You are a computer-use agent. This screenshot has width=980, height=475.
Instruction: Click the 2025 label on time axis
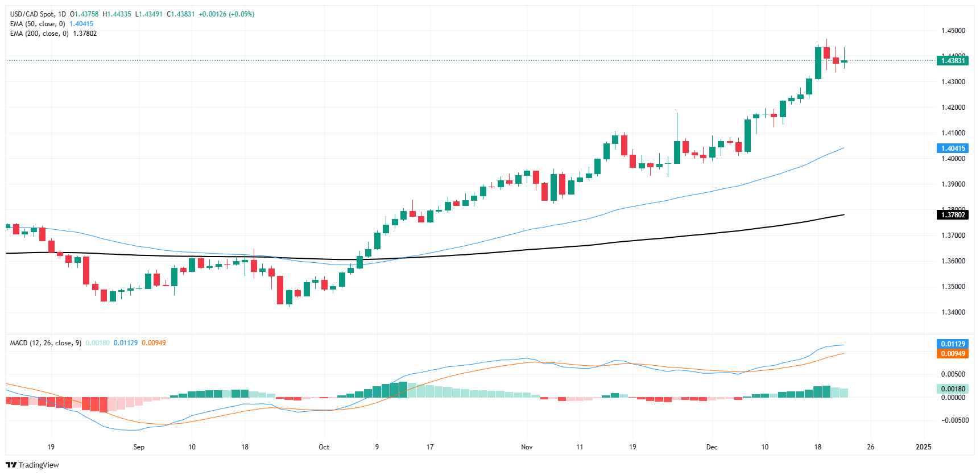tap(923, 447)
